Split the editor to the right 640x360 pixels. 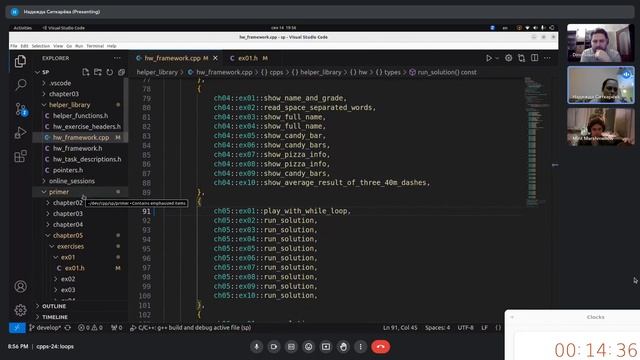534,58
